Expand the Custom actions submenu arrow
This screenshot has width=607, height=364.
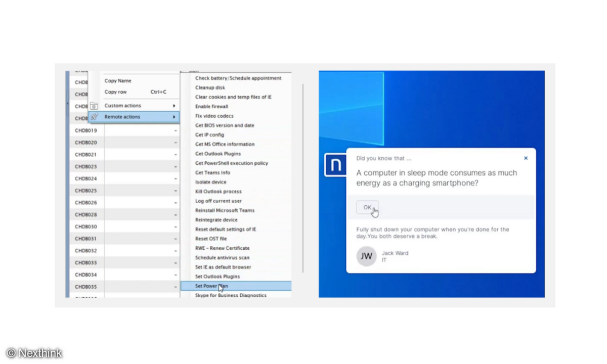[174, 106]
